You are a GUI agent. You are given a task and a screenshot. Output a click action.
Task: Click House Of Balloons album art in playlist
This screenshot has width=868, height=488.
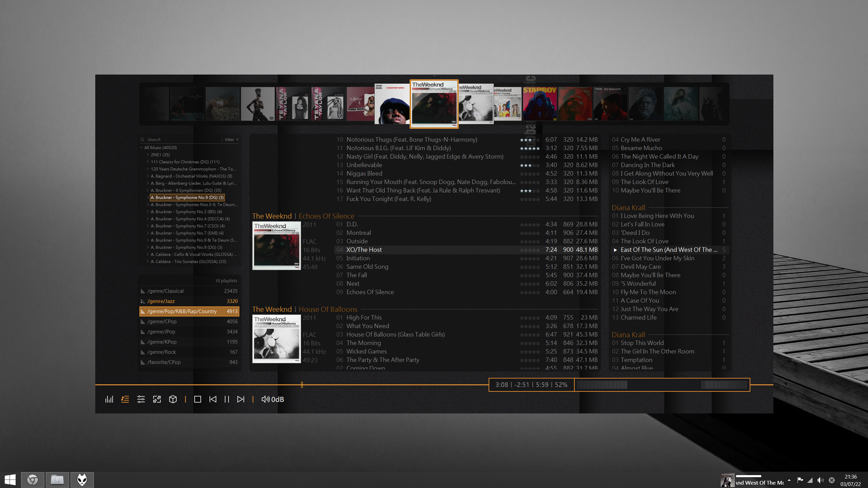pyautogui.click(x=276, y=339)
